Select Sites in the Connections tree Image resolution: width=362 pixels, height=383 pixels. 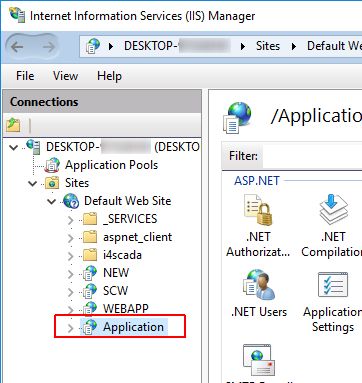(77, 183)
